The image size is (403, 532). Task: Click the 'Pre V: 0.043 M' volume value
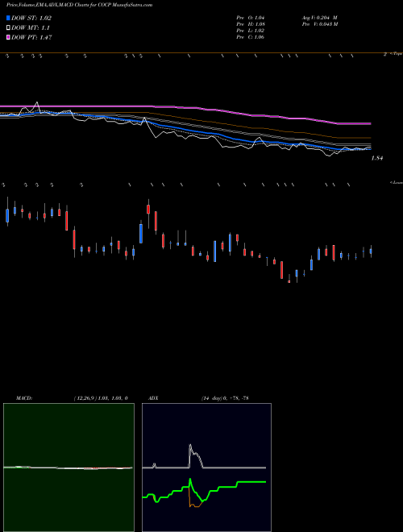tap(319, 24)
